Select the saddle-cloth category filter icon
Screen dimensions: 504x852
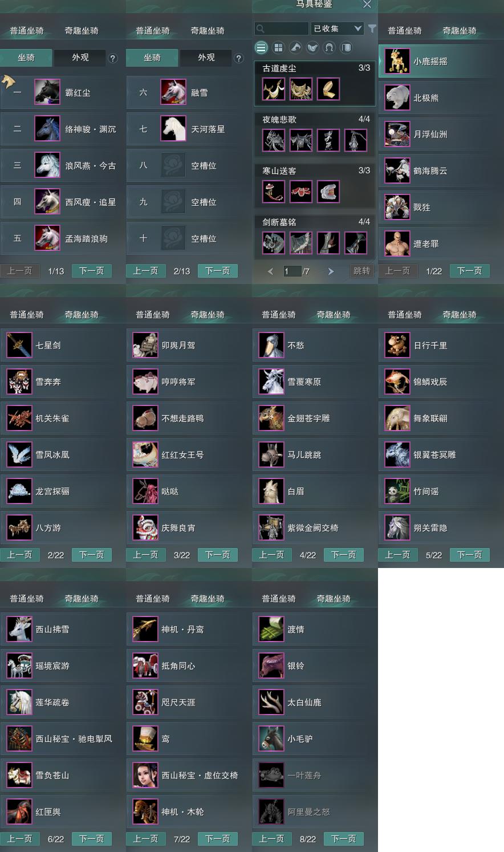tap(346, 47)
